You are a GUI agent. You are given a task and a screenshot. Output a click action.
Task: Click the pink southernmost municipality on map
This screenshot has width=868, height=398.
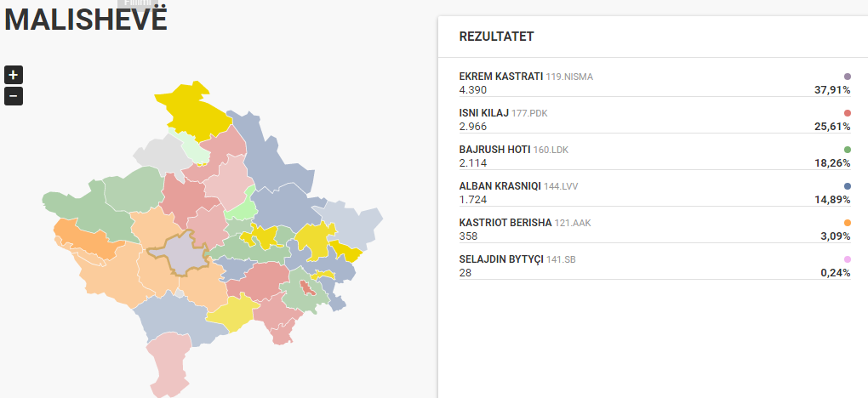(x=168, y=362)
